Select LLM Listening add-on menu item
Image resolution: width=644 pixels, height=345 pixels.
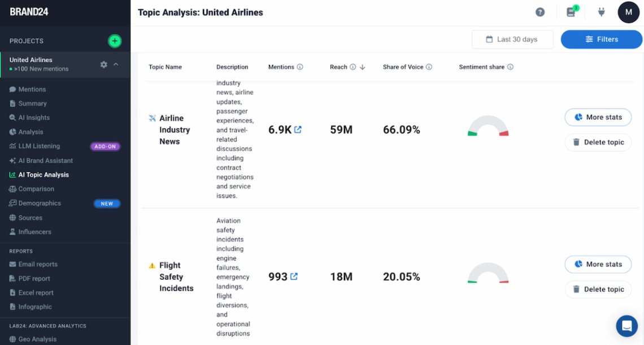tap(39, 146)
